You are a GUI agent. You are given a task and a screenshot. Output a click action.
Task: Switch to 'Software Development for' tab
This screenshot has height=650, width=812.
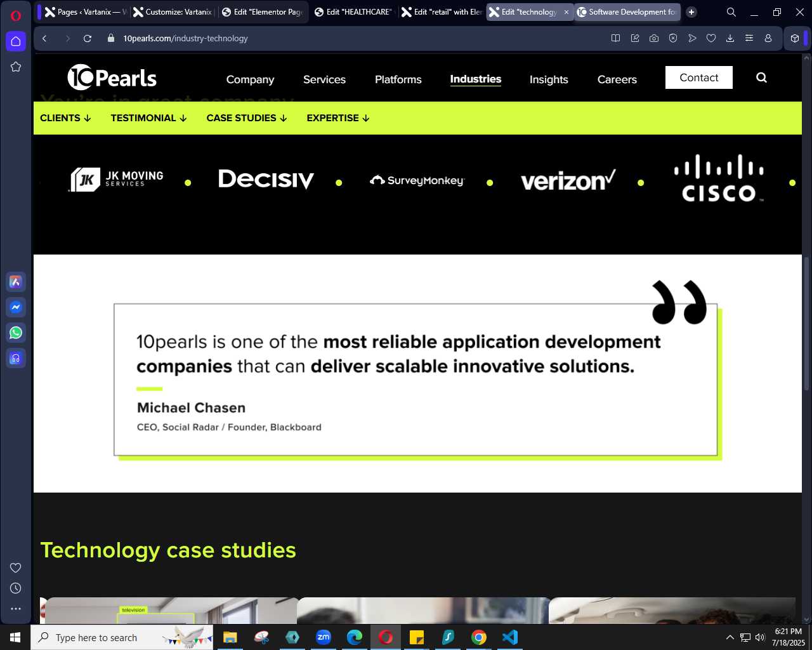627,12
